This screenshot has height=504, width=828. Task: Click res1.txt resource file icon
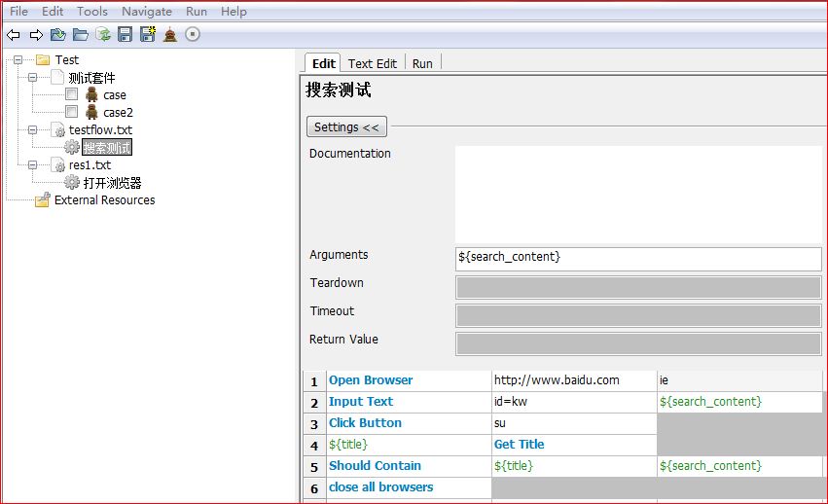[57, 164]
